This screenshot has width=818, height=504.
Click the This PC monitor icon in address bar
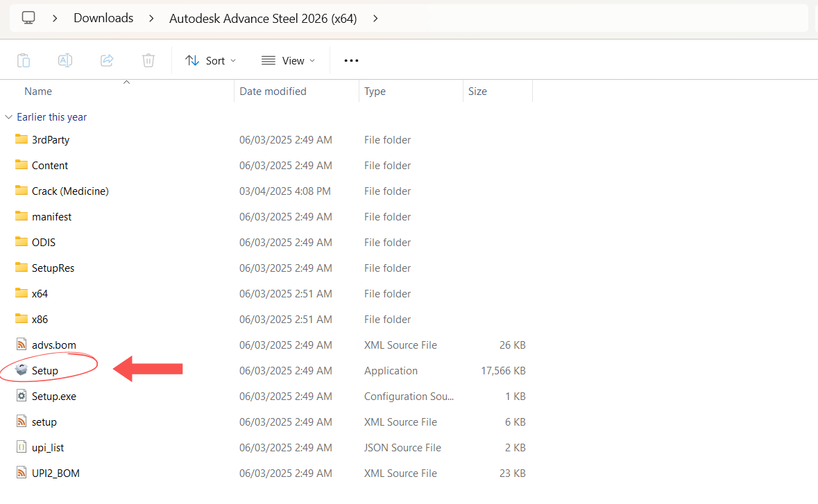28,18
